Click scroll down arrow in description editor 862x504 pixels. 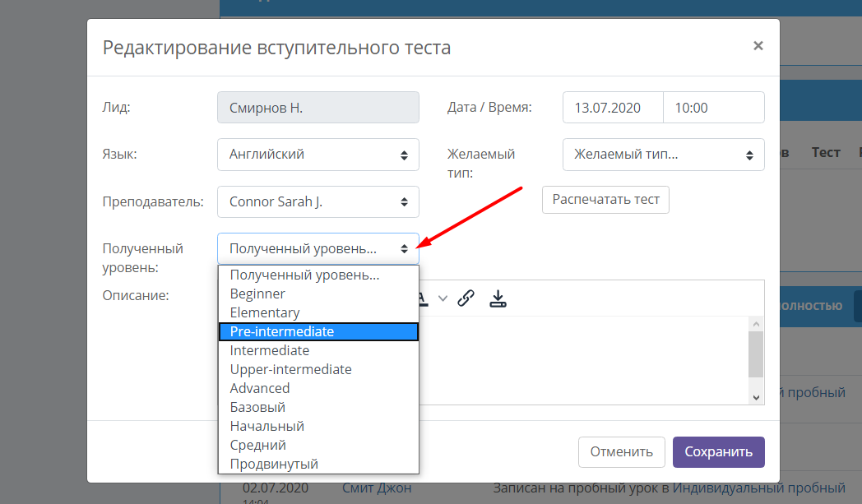[756, 397]
